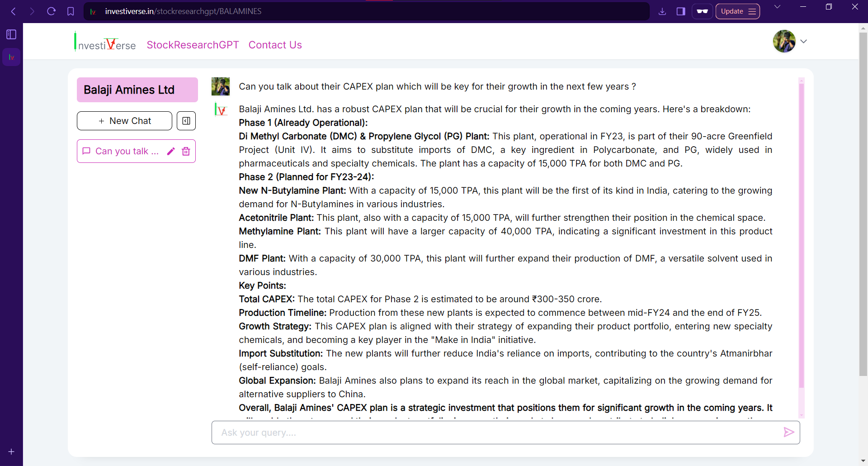This screenshot has width=868, height=466.
Task: Click the pink chat scrollbar thumb
Action: (802, 235)
